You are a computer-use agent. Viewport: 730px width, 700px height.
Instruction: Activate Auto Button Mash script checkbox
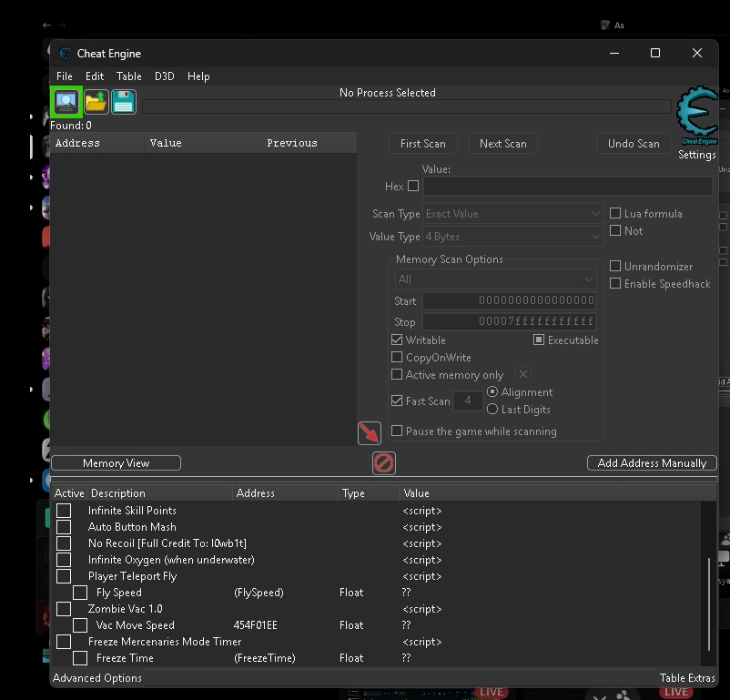[64, 527]
